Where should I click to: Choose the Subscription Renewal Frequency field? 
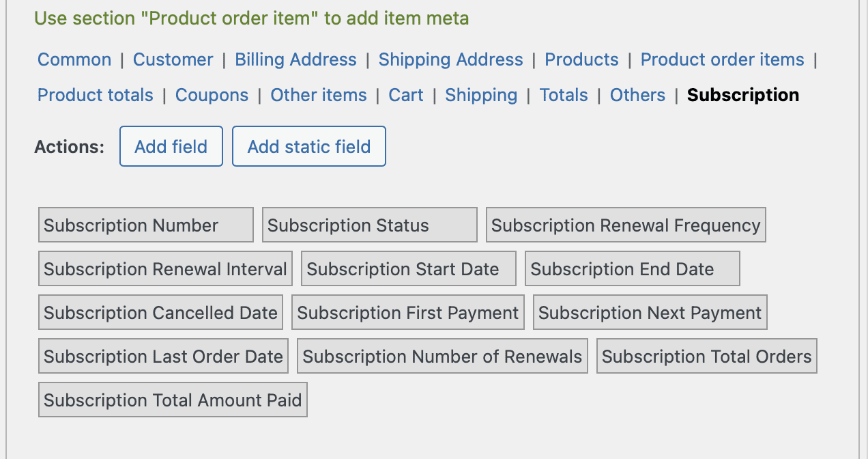(626, 225)
